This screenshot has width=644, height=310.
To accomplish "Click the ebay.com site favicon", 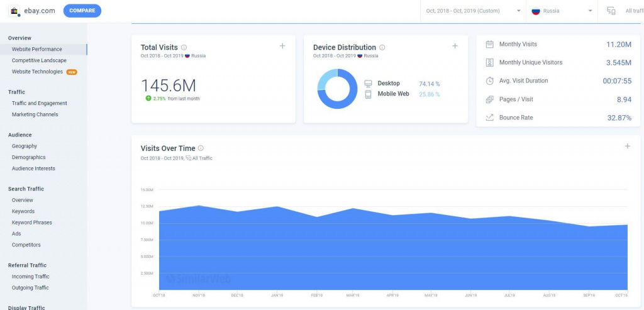I will click(14, 11).
